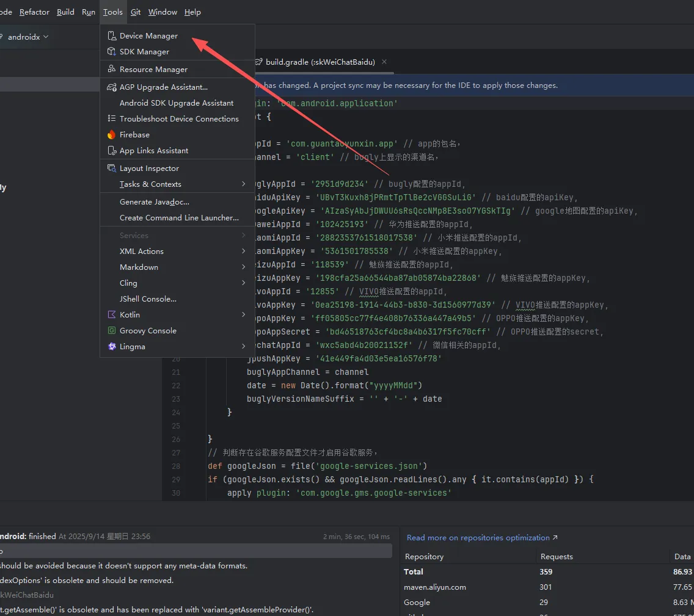Click the Layout Inspector icon
The image size is (694, 616).
click(111, 168)
